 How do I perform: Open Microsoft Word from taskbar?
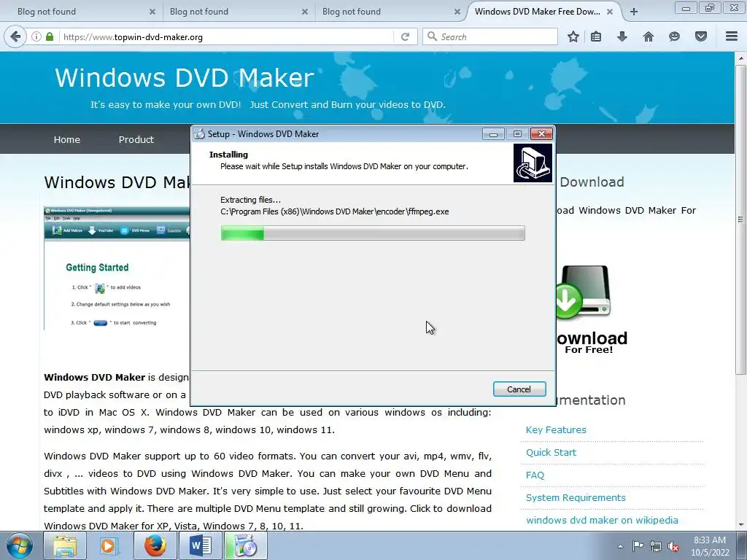[201, 546]
